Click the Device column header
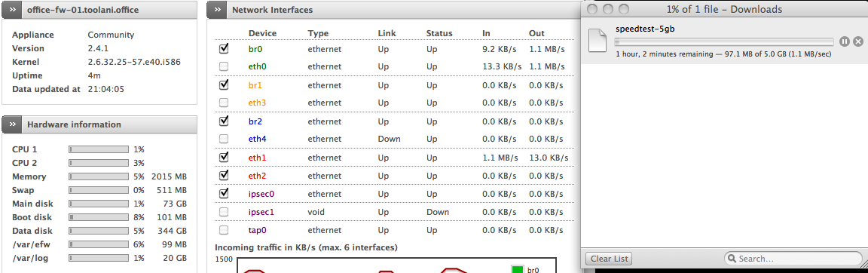 click(262, 33)
